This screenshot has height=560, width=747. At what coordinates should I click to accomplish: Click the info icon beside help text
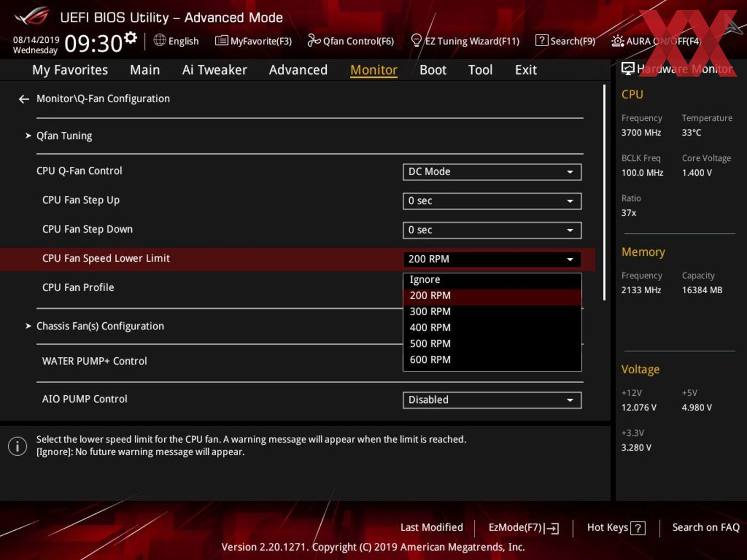[18, 446]
